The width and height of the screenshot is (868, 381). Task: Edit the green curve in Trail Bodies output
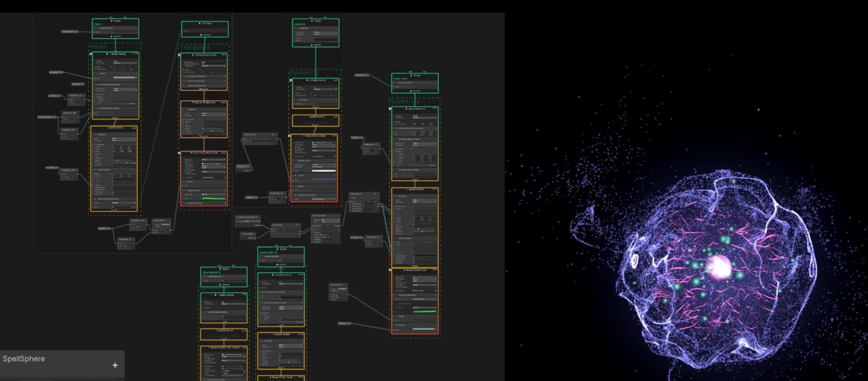[x=214, y=199]
